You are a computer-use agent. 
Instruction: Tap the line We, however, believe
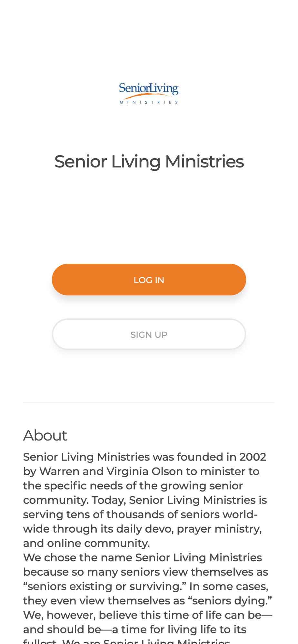pyautogui.click(x=148, y=615)
